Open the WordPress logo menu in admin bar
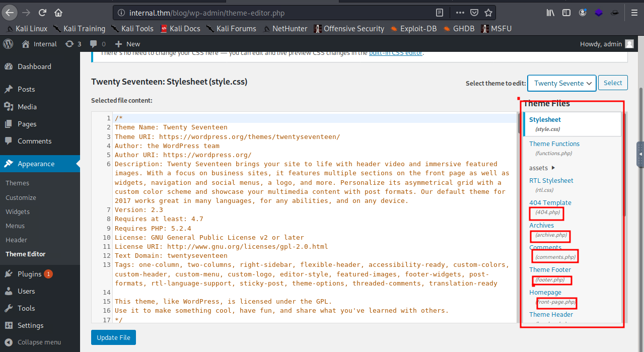 coord(9,44)
